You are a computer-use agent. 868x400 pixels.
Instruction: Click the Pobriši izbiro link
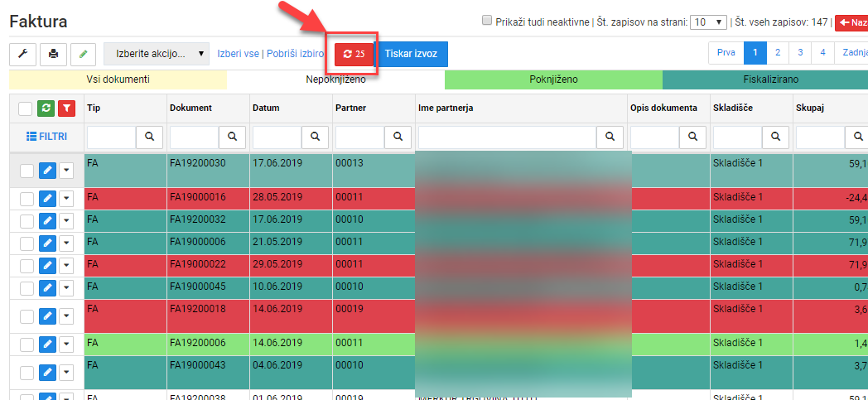[295, 54]
